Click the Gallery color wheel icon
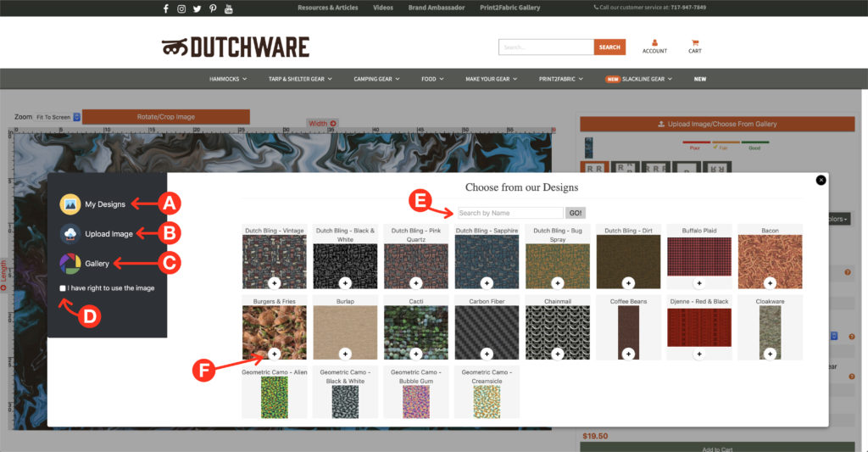This screenshot has height=452, width=868. click(x=70, y=264)
